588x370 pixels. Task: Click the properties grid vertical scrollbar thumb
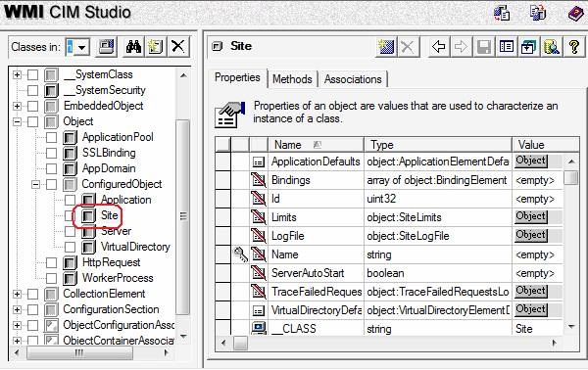tap(571, 177)
